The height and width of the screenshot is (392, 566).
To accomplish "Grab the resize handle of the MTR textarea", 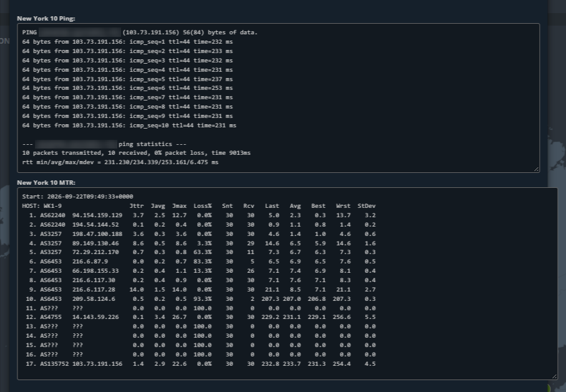I will 554,376.
